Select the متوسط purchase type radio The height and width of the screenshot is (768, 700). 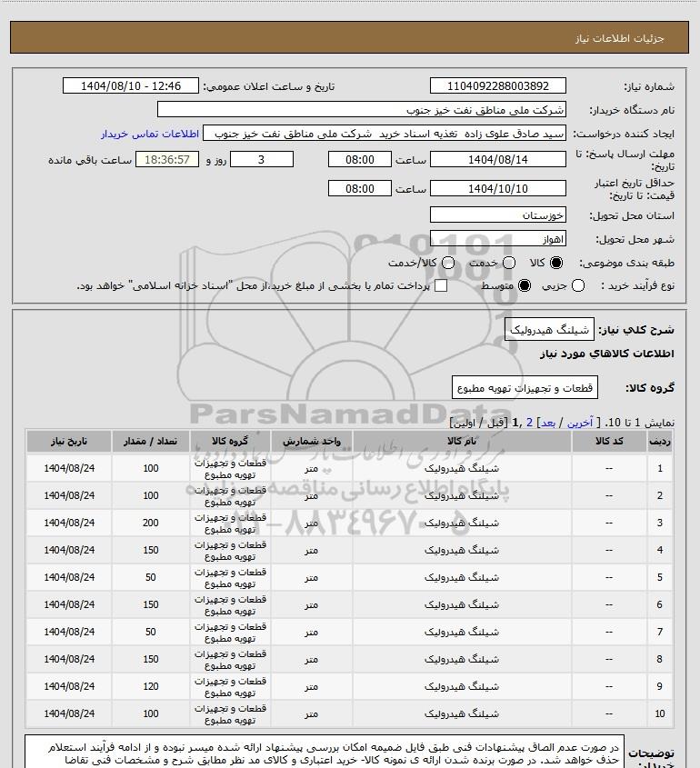pyautogui.click(x=525, y=285)
